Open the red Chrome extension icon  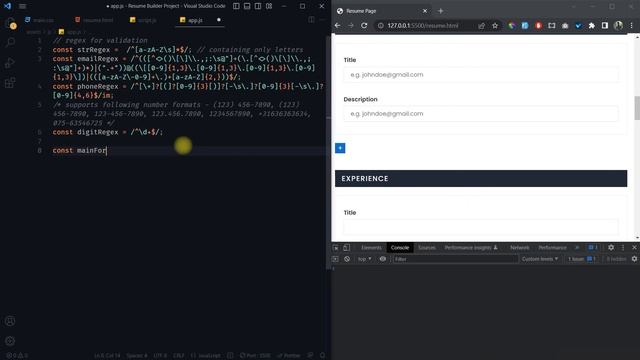pyautogui.click(x=538, y=25)
